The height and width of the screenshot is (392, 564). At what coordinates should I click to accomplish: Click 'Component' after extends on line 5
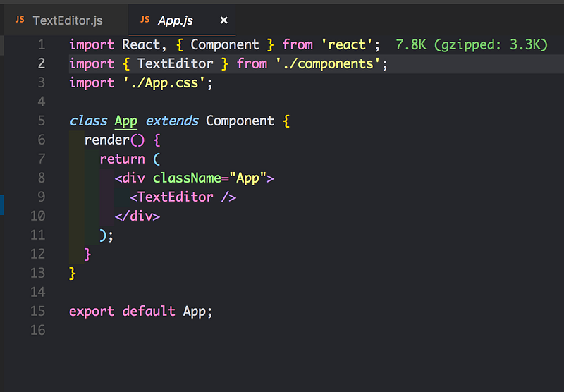pos(240,121)
